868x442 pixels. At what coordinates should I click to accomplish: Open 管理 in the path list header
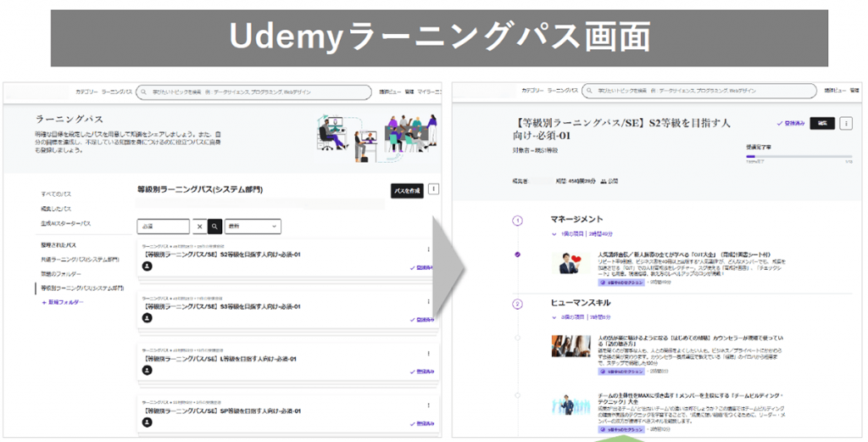click(x=409, y=92)
